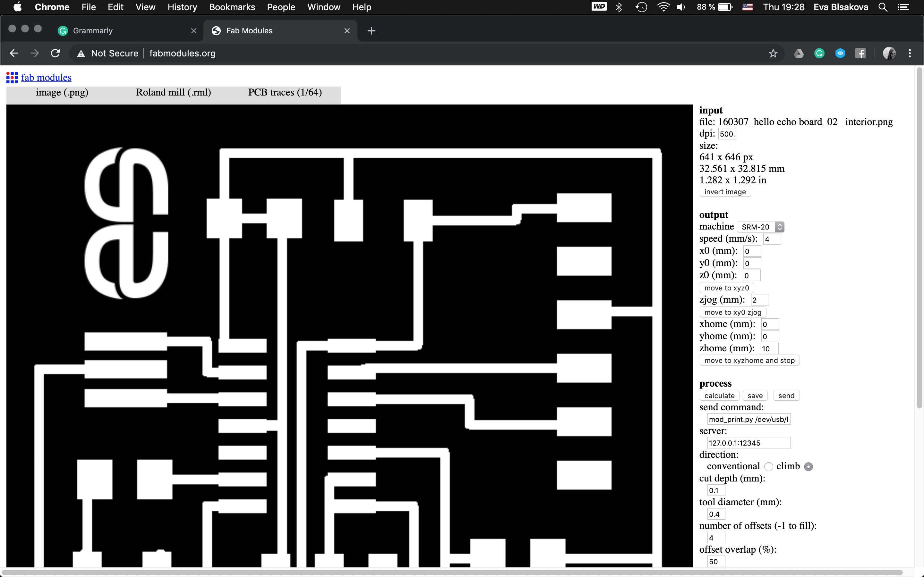The height and width of the screenshot is (577, 924).
Task: Click the Google Drive extension icon
Action: [x=798, y=54]
